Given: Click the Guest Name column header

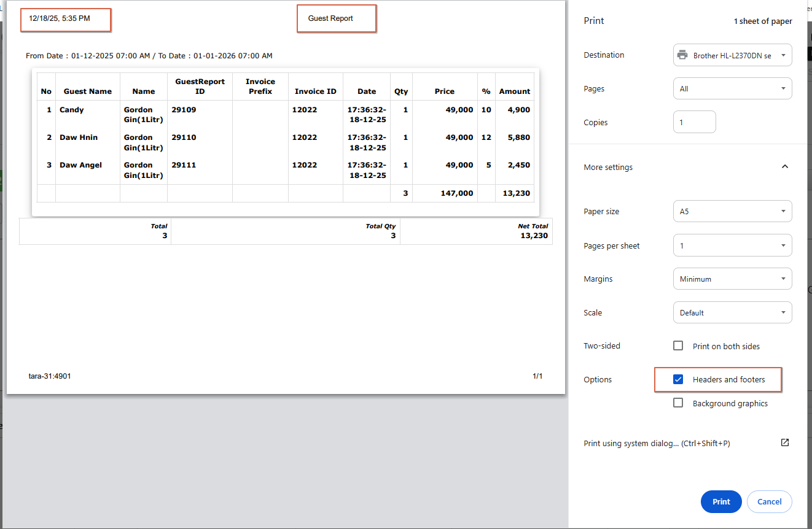Looking at the screenshot, I should (x=88, y=91).
